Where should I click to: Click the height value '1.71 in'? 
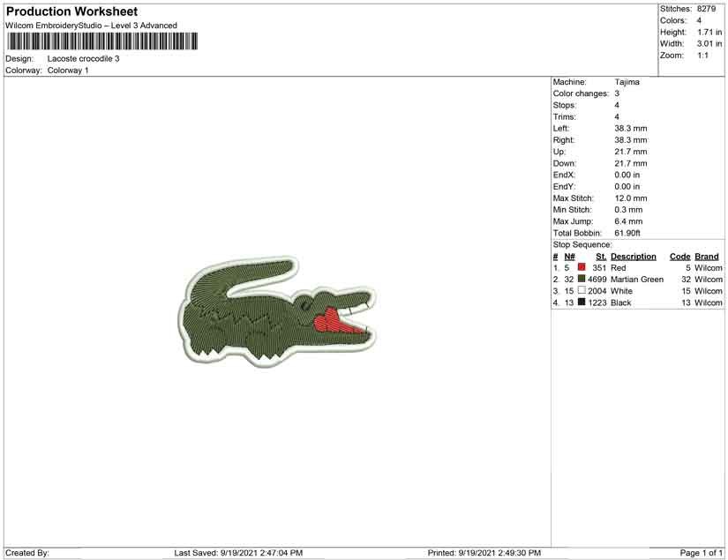pos(709,32)
